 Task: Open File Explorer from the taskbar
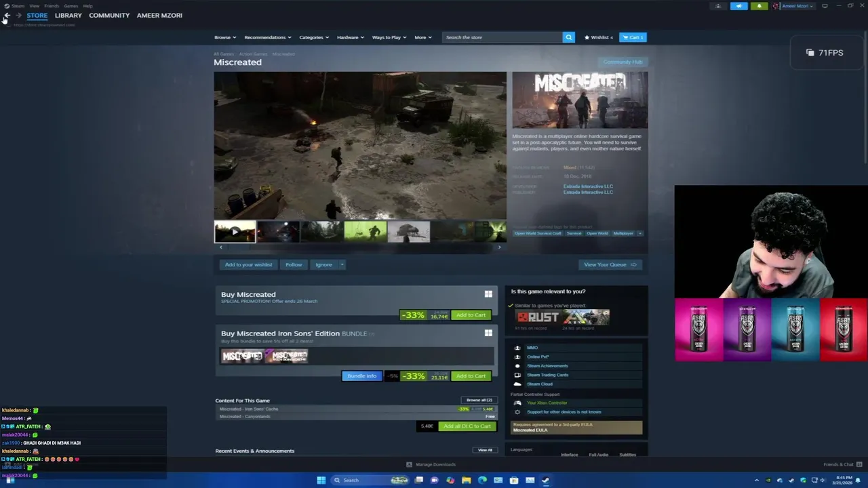tap(467, 480)
